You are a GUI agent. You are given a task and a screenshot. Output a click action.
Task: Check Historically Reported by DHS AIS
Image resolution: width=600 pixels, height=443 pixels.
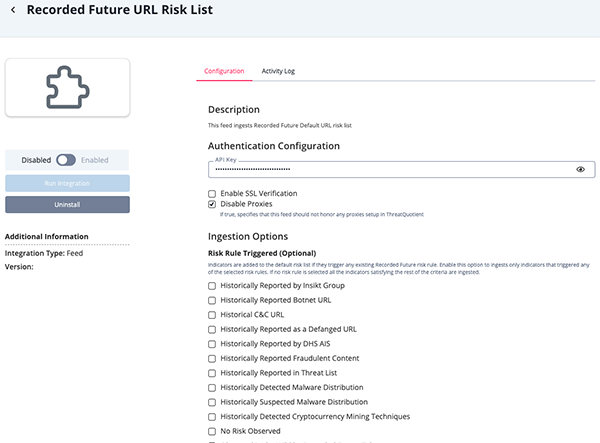click(x=212, y=343)
